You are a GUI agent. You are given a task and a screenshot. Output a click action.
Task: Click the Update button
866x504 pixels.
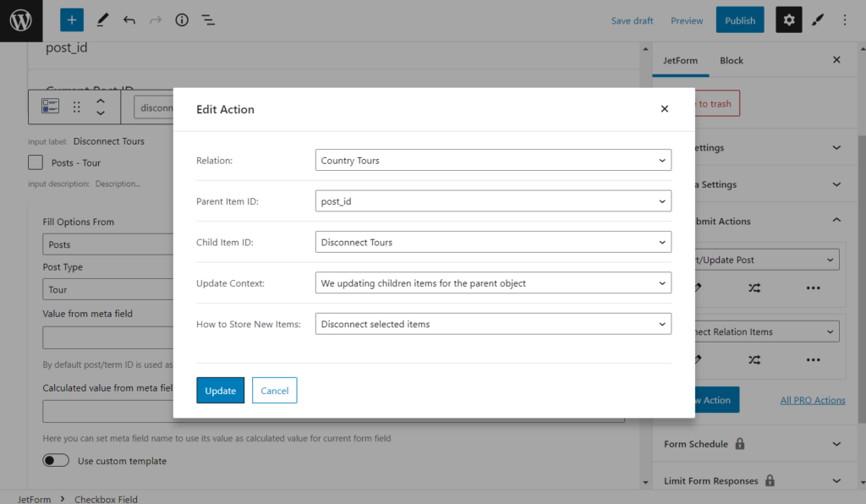tap(221, 391)
